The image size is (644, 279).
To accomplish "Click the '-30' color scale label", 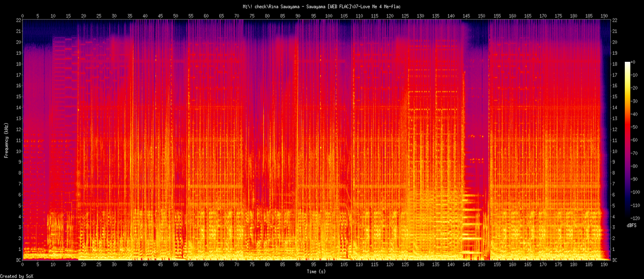I will click(635, 101).
